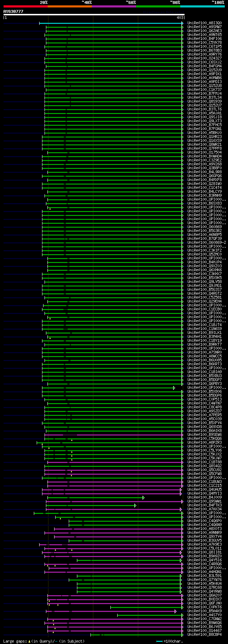Open hit UniRef100_A9NT65
Screen dimensions: 228x644
pos(204,35)
